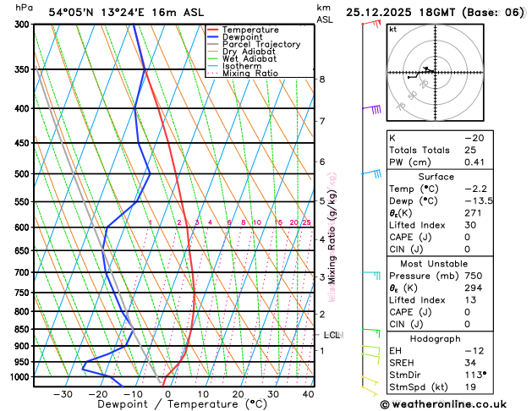Viewport: 532px width, 411px height.
Task: Click the '40' temperature axis label
Action: pos(308,394)
